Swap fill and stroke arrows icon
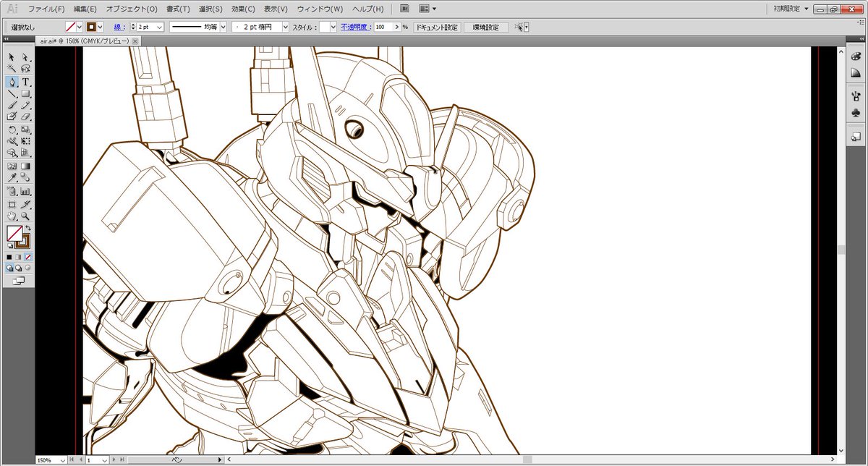868x466 pixels. (28, 228)
